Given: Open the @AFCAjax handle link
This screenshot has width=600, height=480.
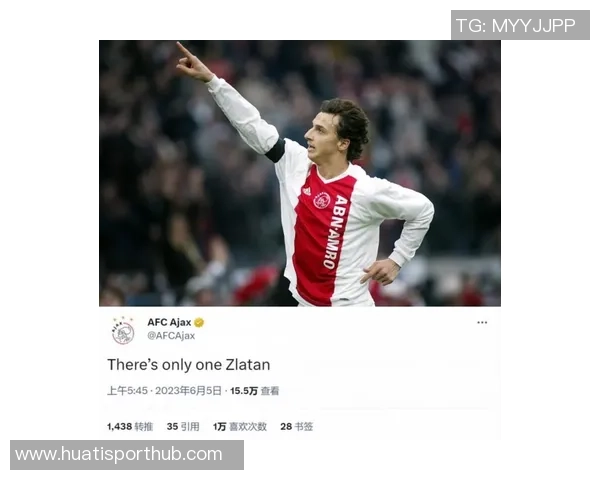Looking at the screenshot, I should tap(171, 336).
